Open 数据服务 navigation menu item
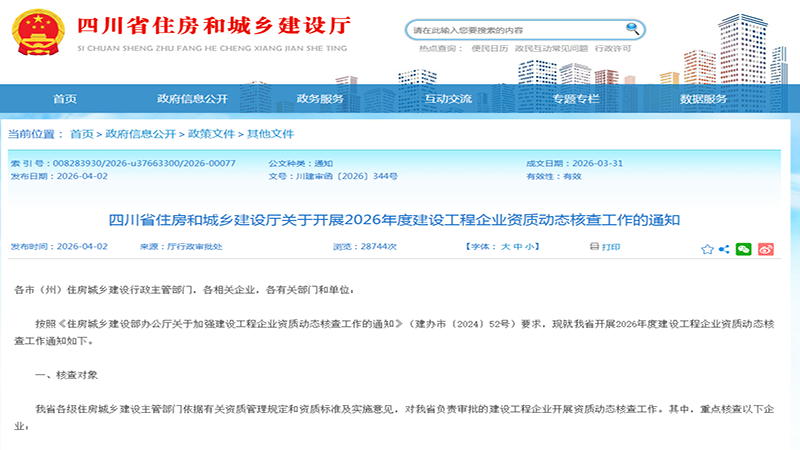Screen dimensions: 800x450 [x=703, y=98]
